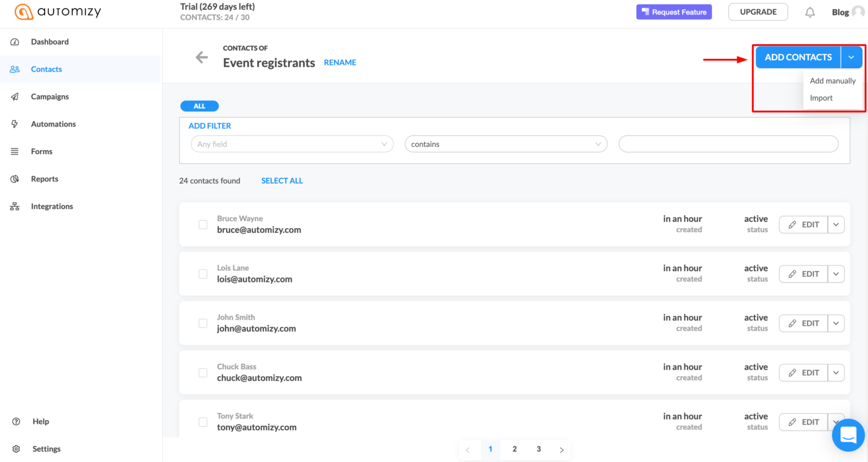Select Add manually from the dropdown menu
Viewport: 868px width, 462px height.
[833, 81]
